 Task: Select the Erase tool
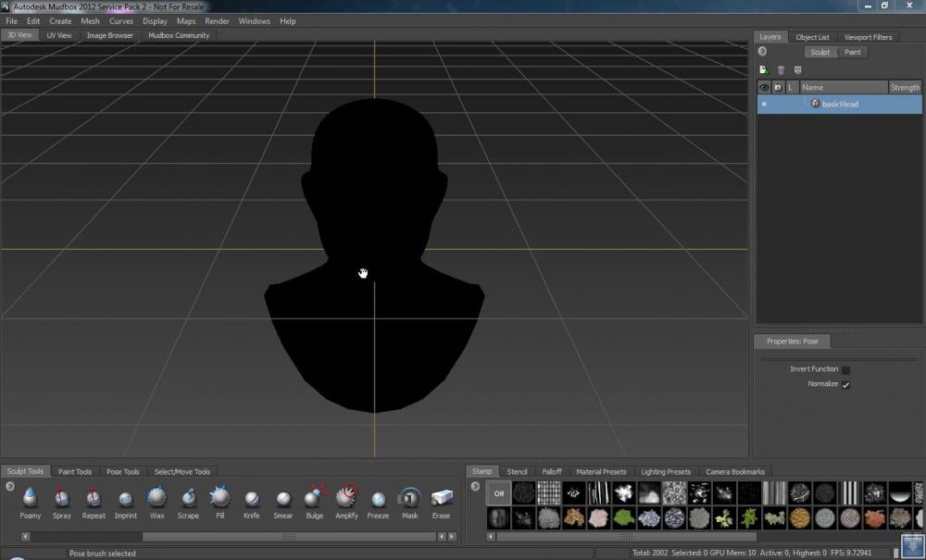click(x=441, y=499)
